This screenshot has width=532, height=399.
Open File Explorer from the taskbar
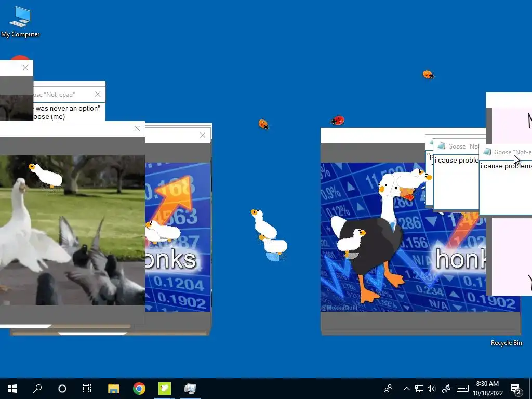[114, 389]
